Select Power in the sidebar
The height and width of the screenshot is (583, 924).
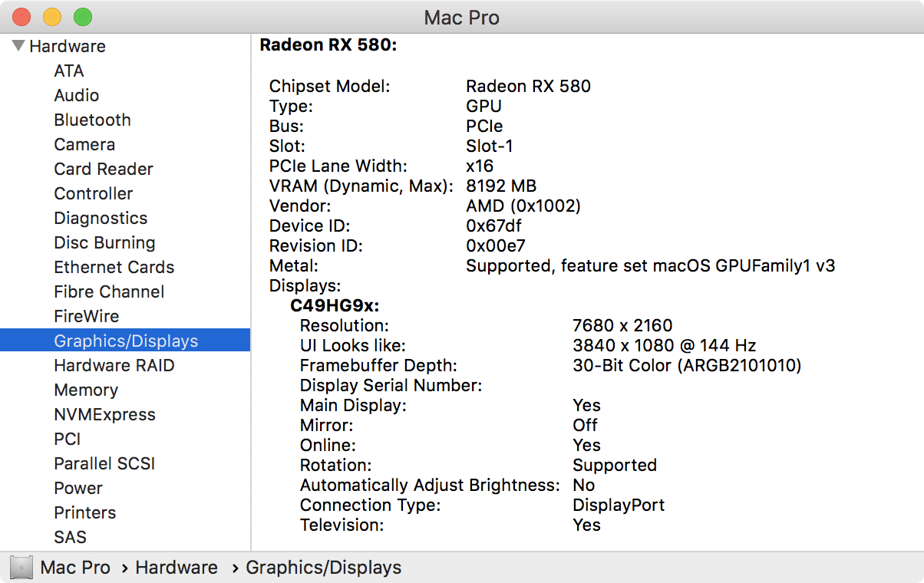(x=78, y=488)
